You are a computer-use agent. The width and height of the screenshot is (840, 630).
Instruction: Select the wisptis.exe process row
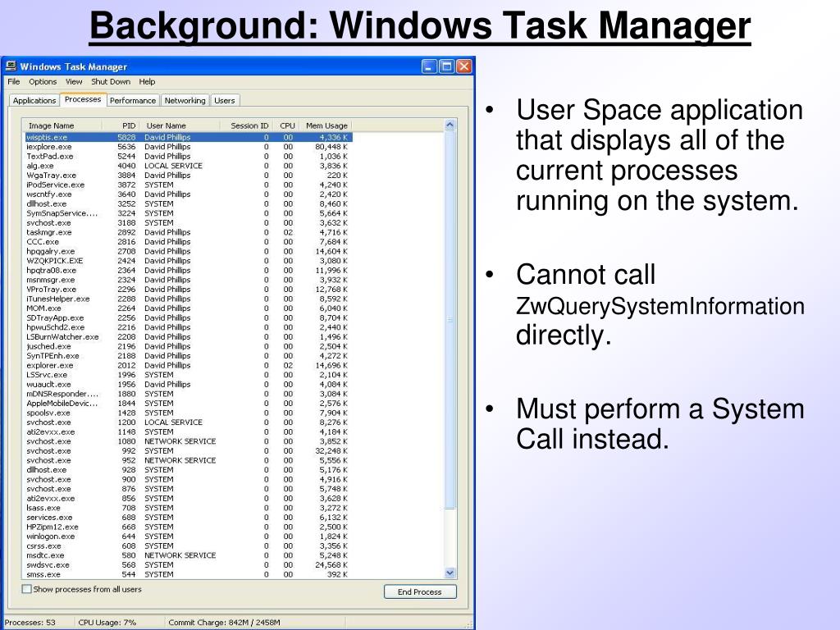point(189,137)
